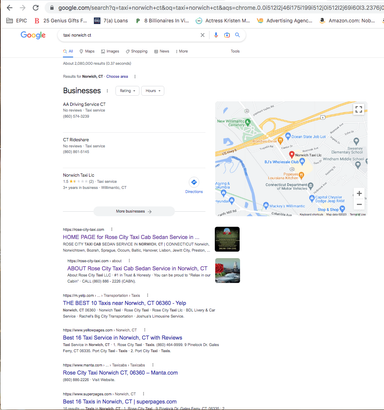
Task: Select AA Driving Service CT listing
Action: click(84, 104)
